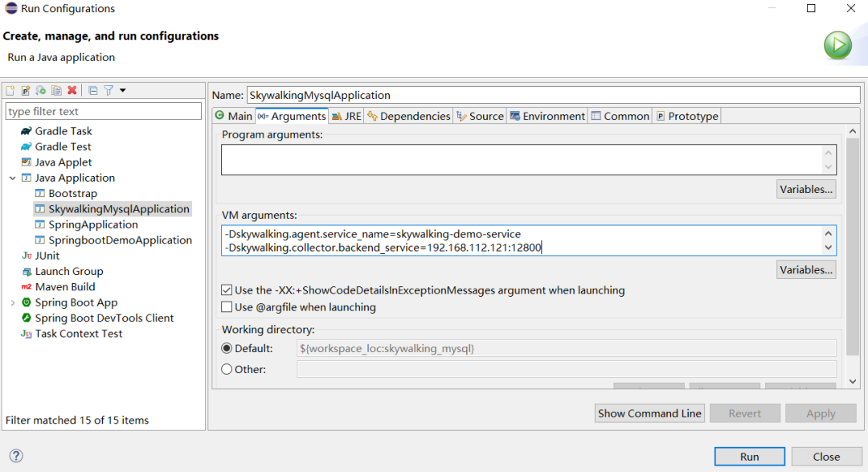Switch to the Main tab

coord(234,116)
